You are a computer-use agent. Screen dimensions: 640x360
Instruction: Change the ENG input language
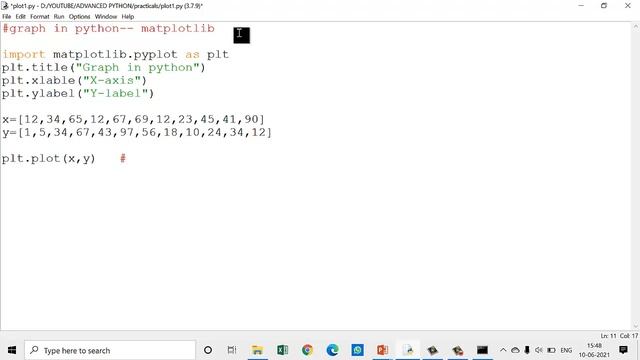tap(566, 350)
